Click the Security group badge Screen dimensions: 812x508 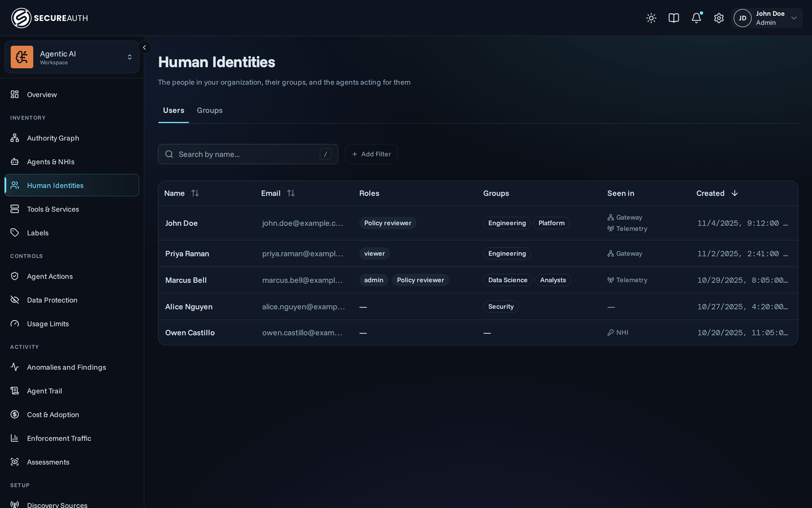[501, 306]
